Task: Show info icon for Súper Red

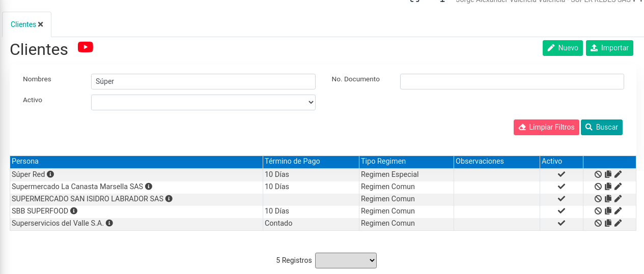Action: click(50, 174)
